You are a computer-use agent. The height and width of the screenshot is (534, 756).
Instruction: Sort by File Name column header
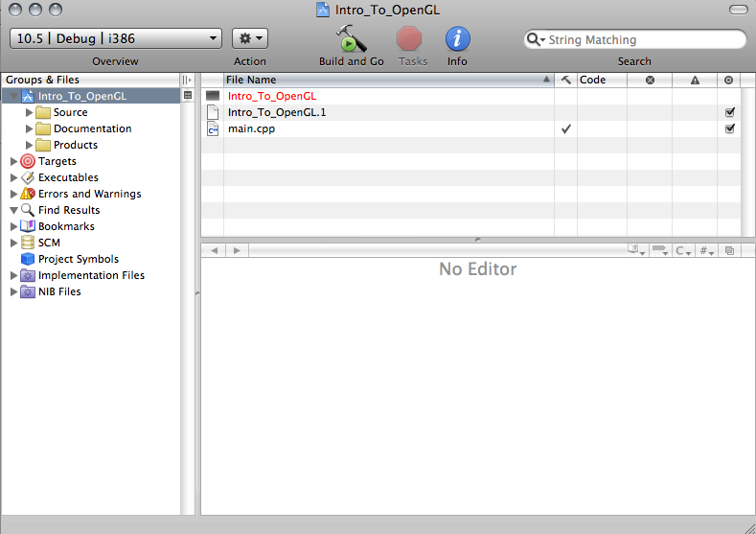(383, 80)
